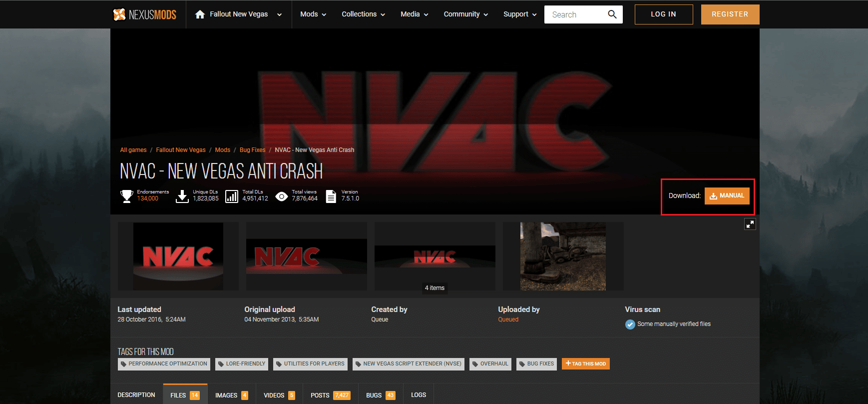This screenshot has width=868, height=404.
Task: Click the Version document icon
Action: (x=331, y=196)
